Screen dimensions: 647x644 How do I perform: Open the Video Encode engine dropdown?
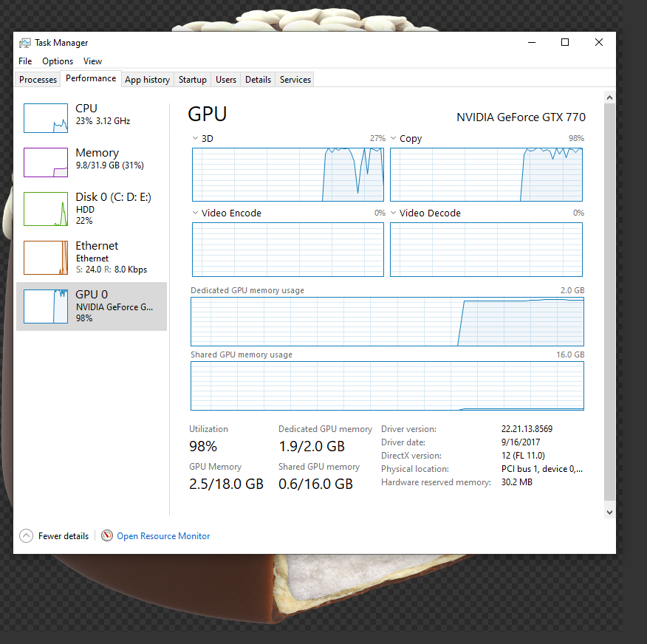point(195,213)
